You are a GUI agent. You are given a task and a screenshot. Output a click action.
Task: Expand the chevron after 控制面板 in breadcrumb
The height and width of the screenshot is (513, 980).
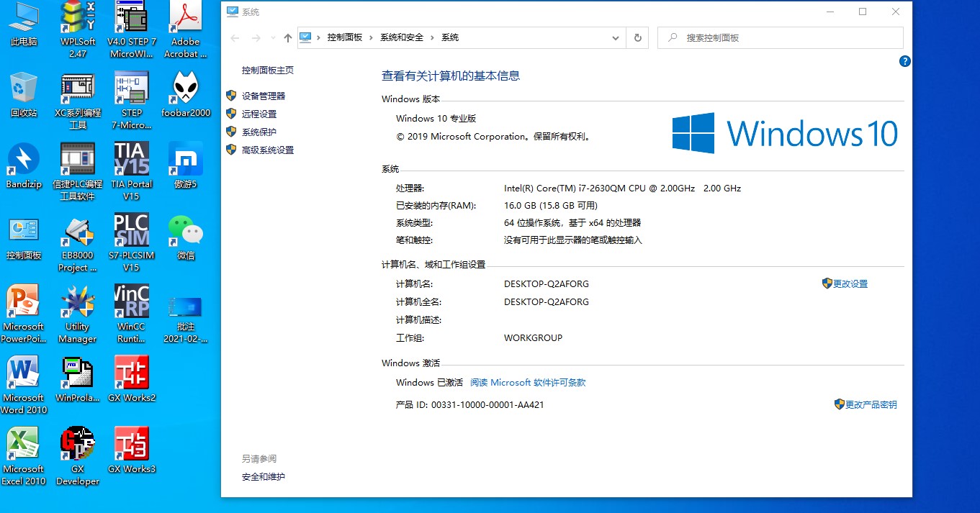372,37
